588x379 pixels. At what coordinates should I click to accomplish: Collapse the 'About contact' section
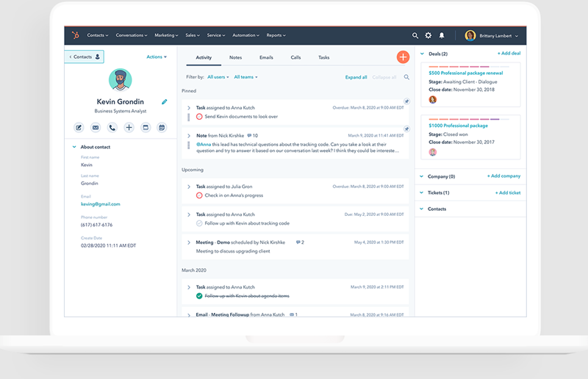(74, 147)
